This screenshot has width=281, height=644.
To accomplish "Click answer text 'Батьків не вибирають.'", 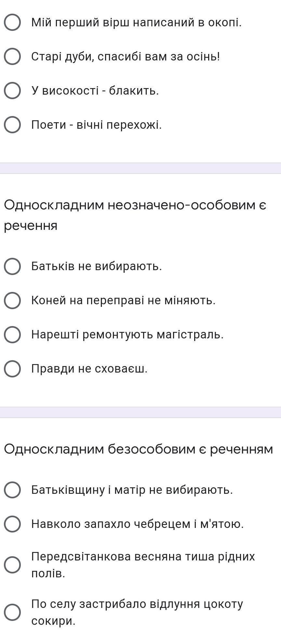I will 97,267.
